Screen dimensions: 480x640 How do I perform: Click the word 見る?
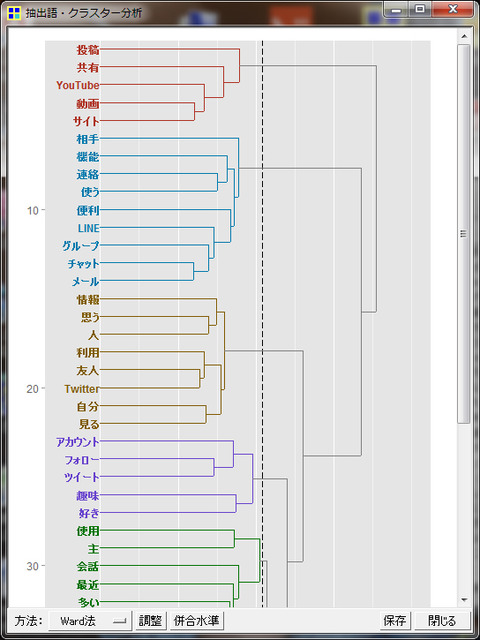[89, 424]
